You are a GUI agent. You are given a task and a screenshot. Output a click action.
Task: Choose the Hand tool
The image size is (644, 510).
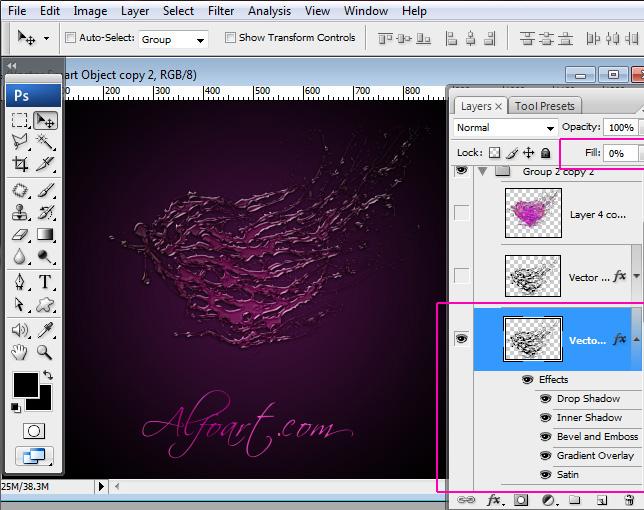click(x=20, y=352)
